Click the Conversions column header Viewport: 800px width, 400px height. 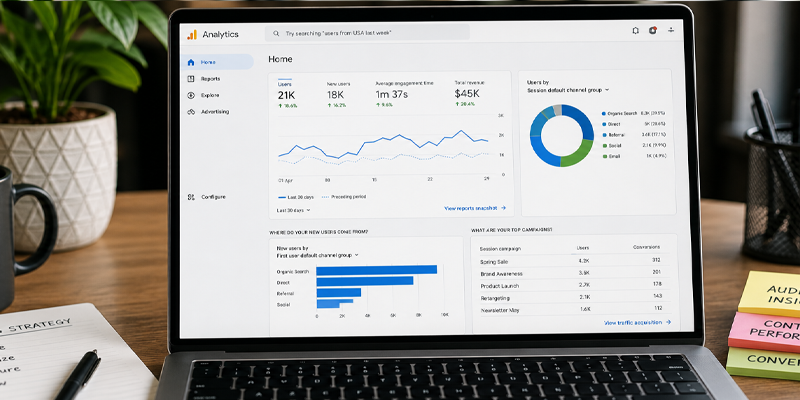click(647, 247)
